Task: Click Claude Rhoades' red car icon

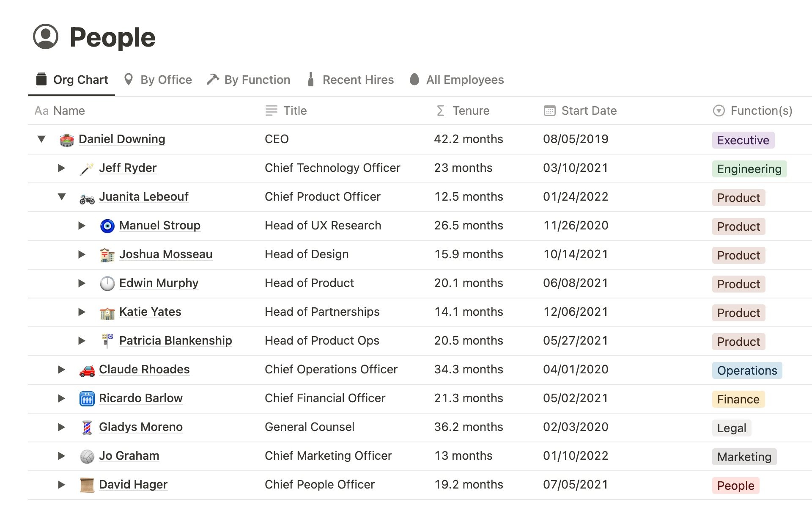Action: point(87,370)
